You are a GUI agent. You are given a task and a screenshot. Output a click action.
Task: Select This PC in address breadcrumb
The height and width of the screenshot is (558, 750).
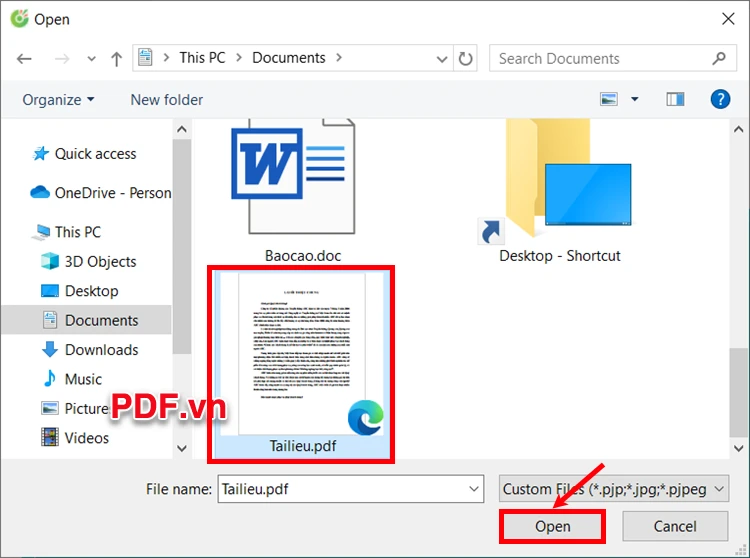202,58
